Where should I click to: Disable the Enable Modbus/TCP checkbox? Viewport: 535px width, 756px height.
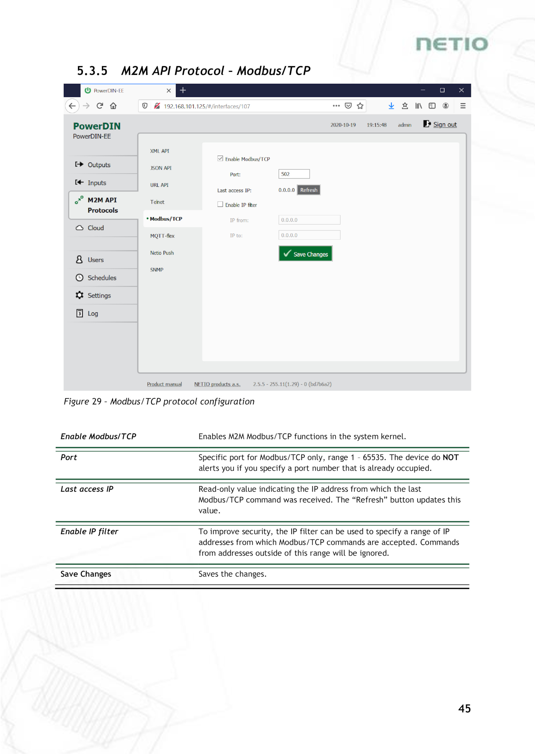[220, 159]
